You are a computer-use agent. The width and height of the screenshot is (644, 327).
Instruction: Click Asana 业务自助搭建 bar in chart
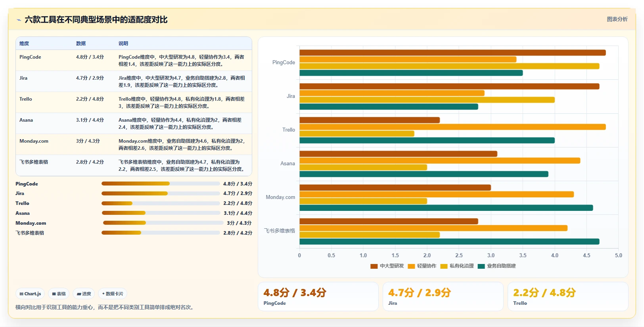point(424,174)
